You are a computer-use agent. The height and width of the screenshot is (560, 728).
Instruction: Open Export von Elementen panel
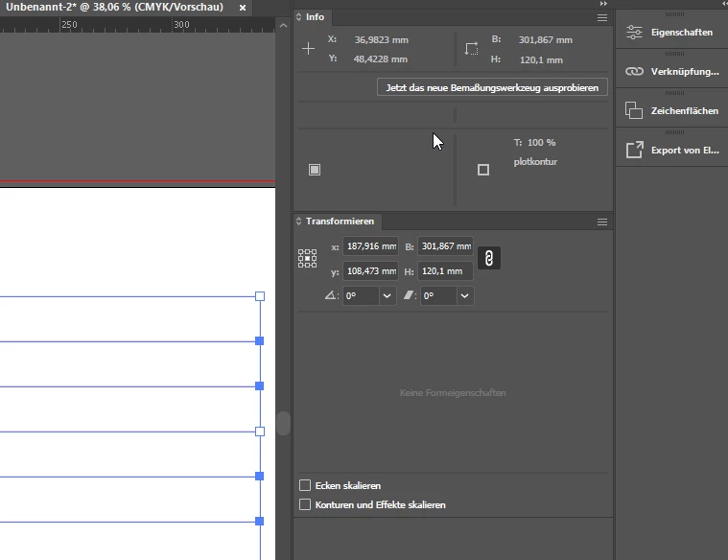pos(671,150)
